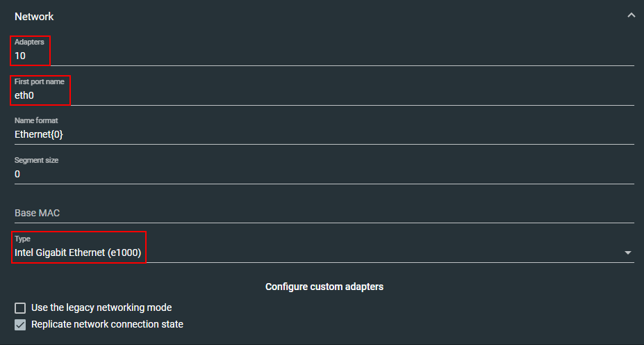Click the Network section header title
The width and height of the screenshot is (644, 345).
coord(34,16)
